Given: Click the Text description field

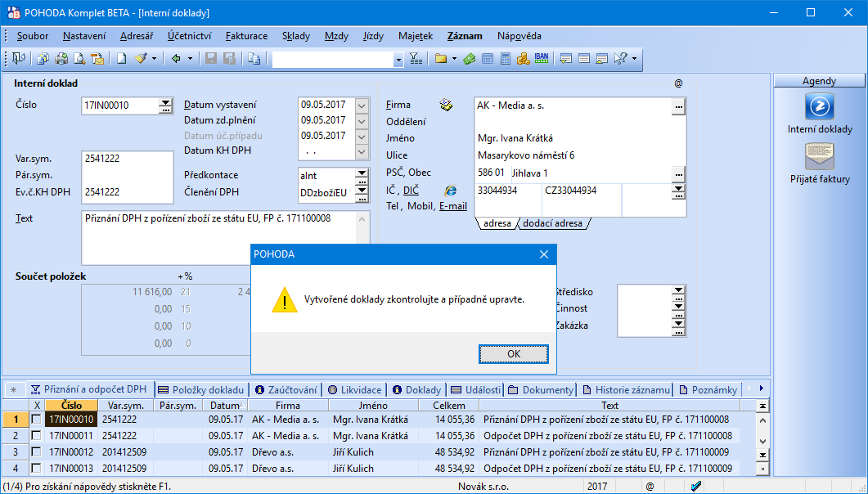Looking at the screenshot, I should coord(220,238).
